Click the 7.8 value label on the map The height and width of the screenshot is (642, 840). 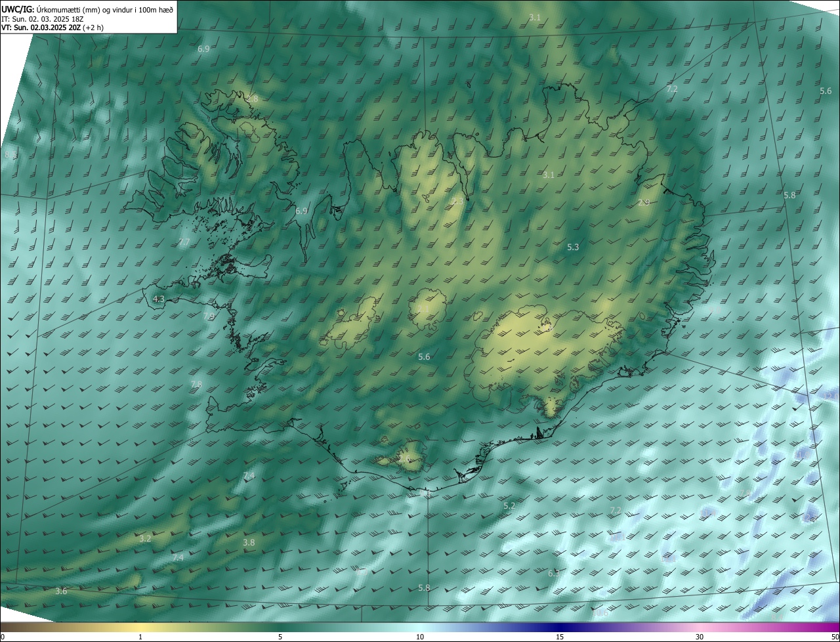pyautogui.click(x=196, y=384)
